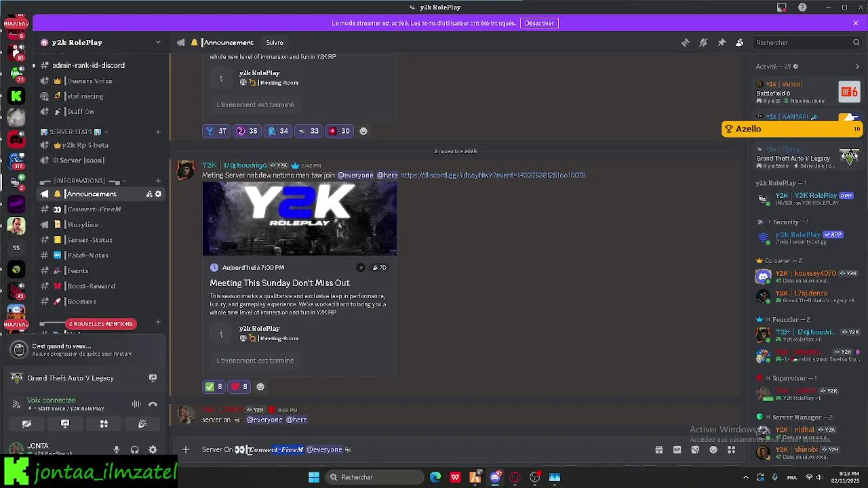
Task: Click the Suivre follow button
Action: click(275, 43)
